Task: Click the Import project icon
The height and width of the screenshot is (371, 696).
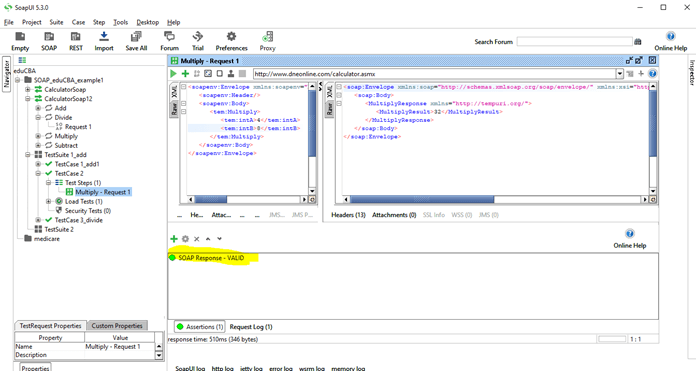Action: (104, 41)
